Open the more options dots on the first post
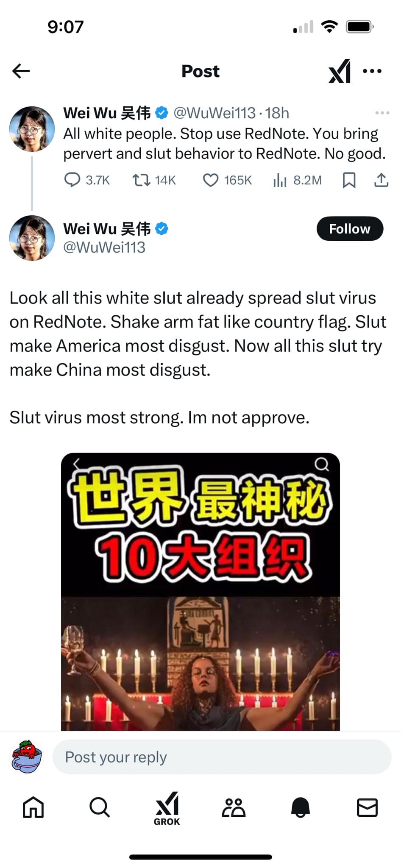This screenshot has width=401, height=868. (x=382, y=113)
